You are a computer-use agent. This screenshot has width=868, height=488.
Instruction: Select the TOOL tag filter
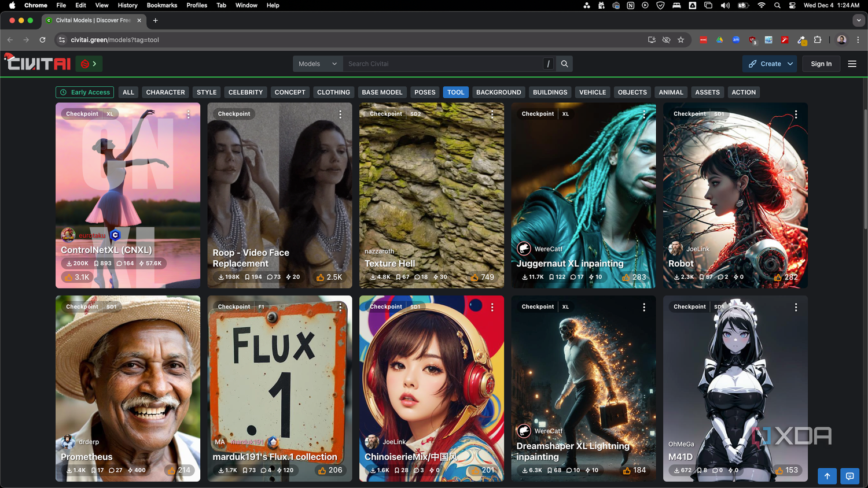(x=455, y=92)
